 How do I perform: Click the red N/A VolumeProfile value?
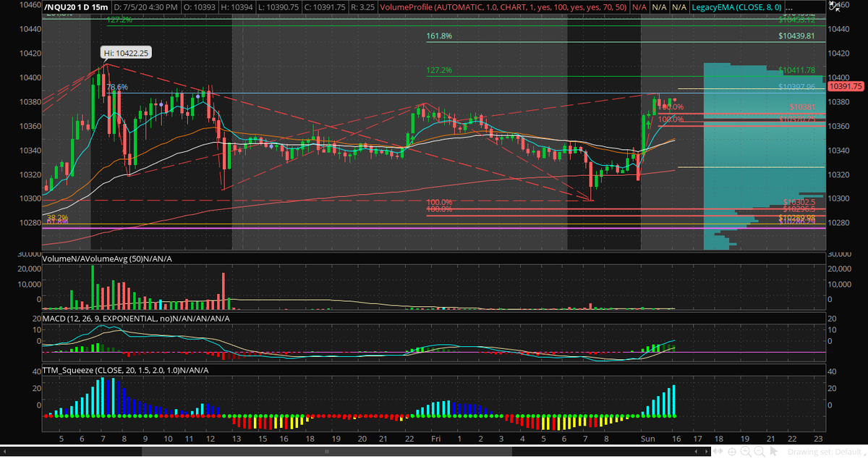(x=639, y=7)
